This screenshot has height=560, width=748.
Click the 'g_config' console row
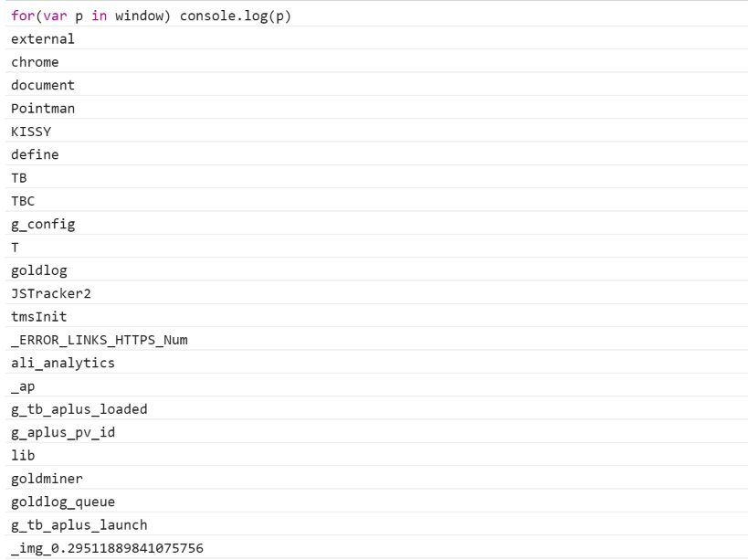click(x=376, y=224)
